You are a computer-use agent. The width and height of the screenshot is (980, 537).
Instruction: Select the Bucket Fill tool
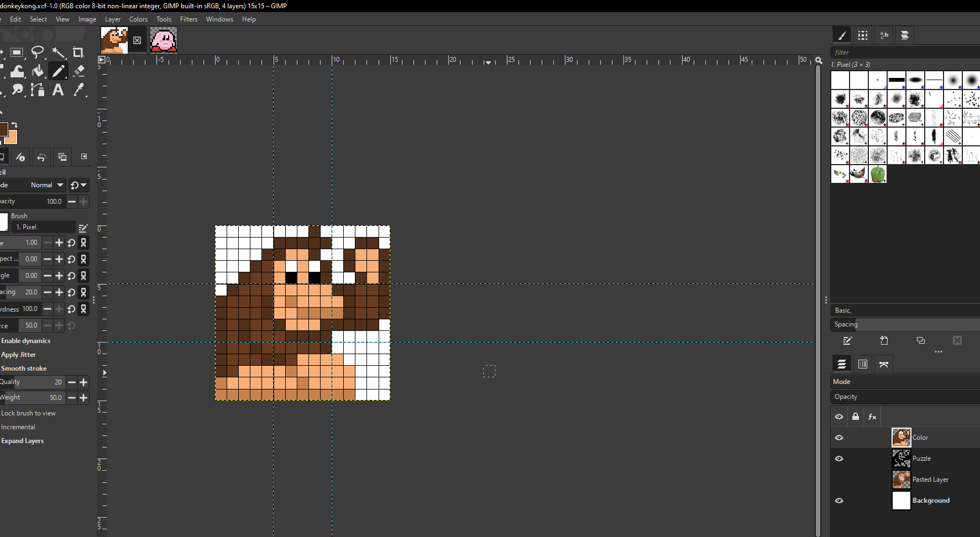[x=38, y=71]
